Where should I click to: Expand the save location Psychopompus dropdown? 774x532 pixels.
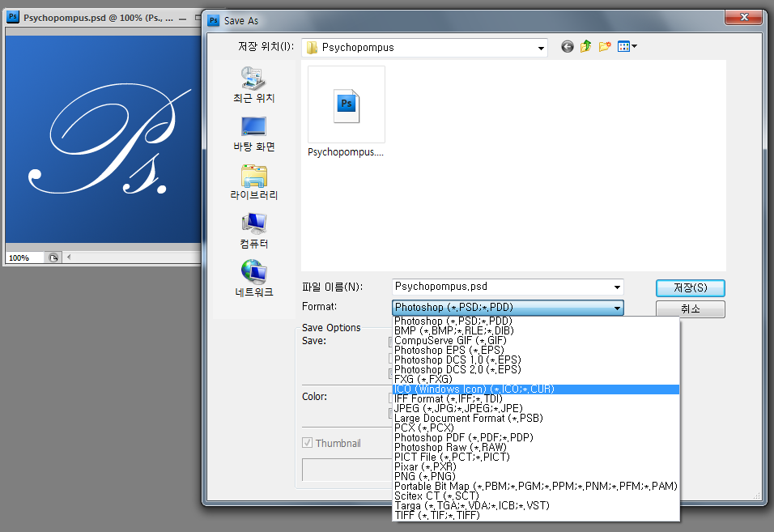pyautogui.click(x=541, y=48)
